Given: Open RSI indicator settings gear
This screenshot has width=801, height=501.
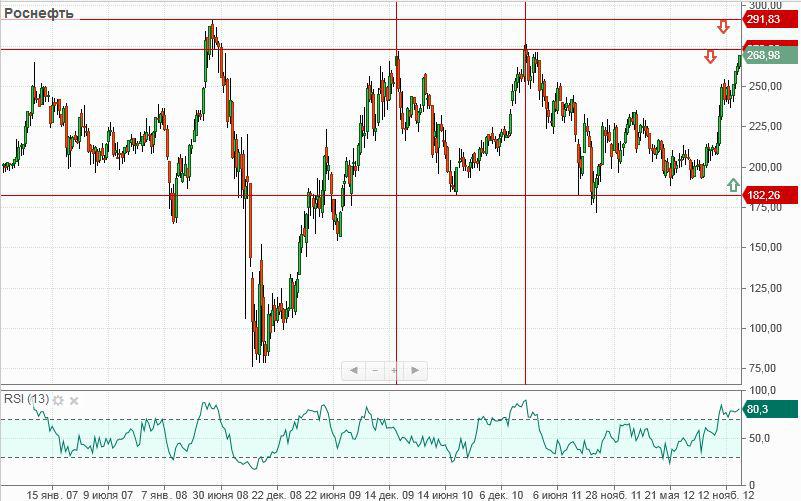Looking at the screenshot, I should pos(58,400).
